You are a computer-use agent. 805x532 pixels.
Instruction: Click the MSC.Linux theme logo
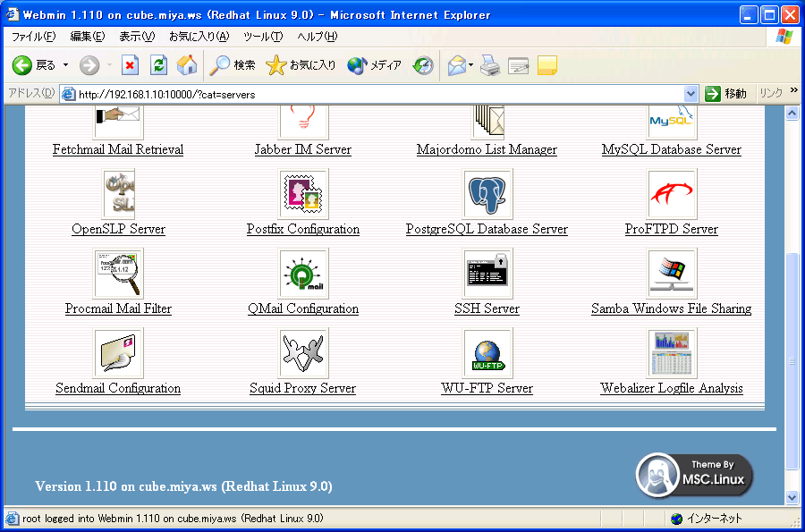(x=695, y=476)
